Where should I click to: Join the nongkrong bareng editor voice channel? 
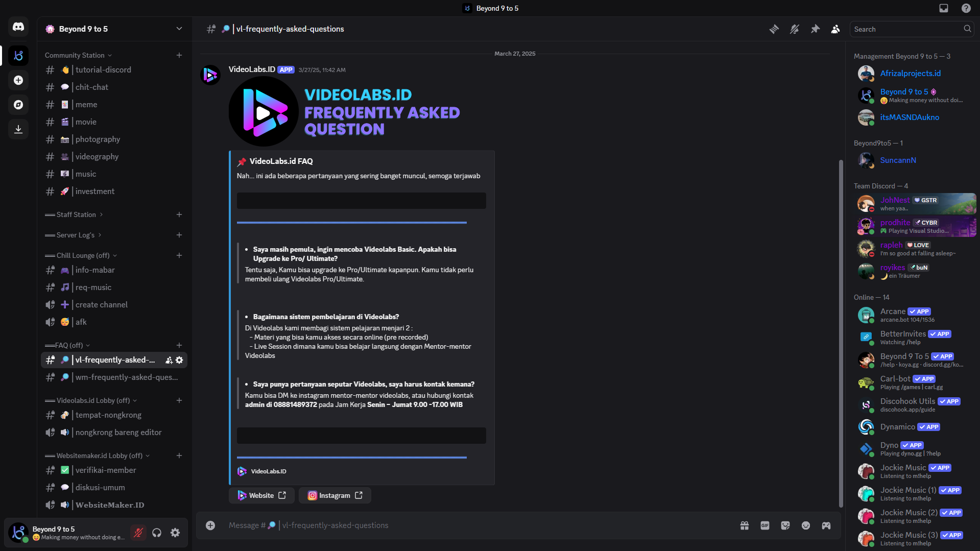click(114, 433)
